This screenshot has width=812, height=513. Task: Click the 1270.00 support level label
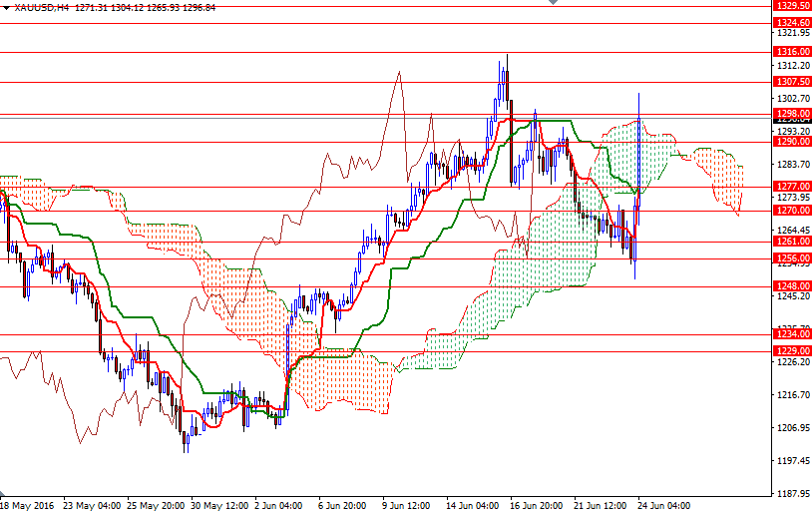[791, 211]
